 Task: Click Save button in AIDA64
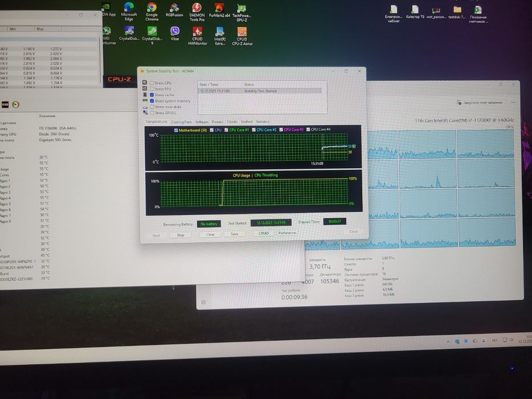pyautogui.click(x=234, y=234)
